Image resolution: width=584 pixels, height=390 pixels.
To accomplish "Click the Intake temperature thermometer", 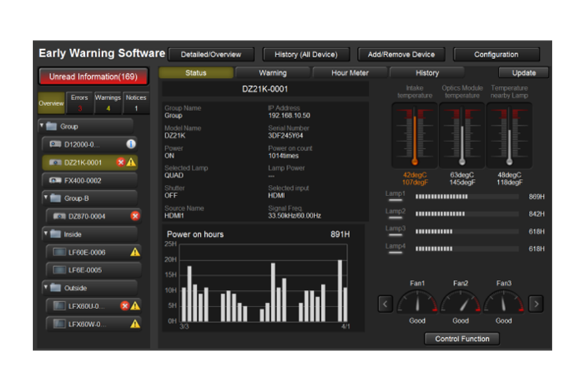I will point(415,136).
